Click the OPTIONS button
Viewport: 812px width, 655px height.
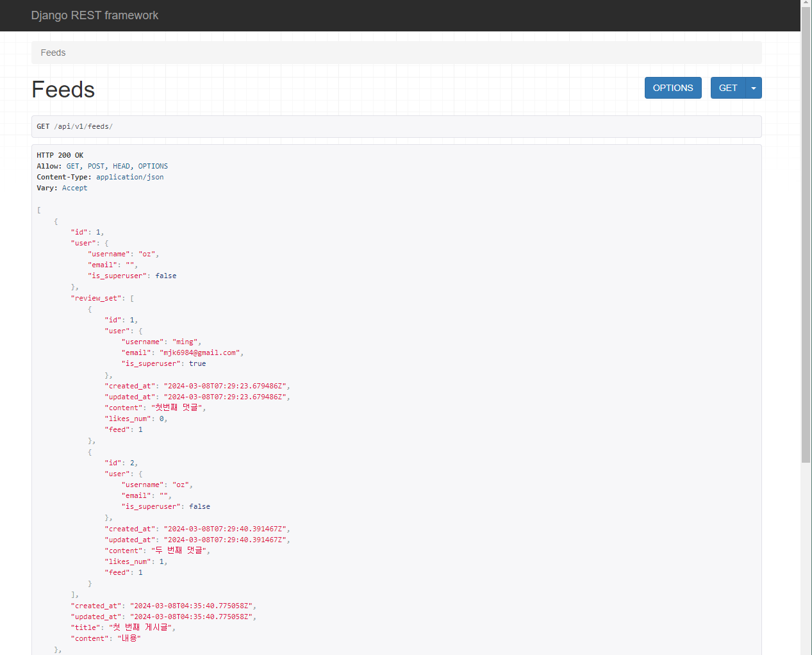[673, 88]
